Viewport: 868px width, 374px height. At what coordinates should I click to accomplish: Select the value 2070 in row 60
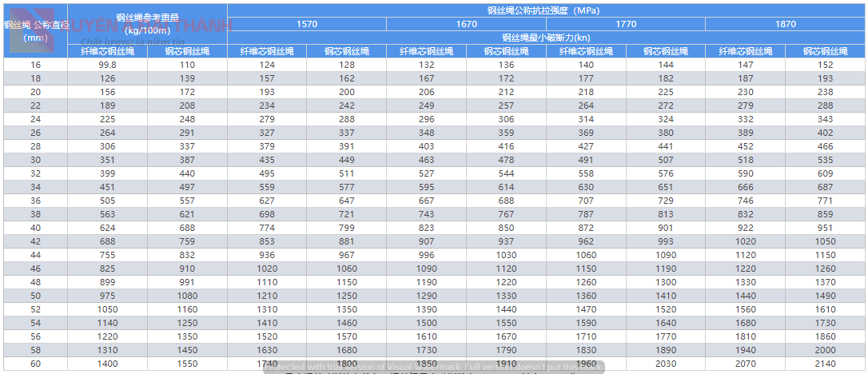click(745, 364)
